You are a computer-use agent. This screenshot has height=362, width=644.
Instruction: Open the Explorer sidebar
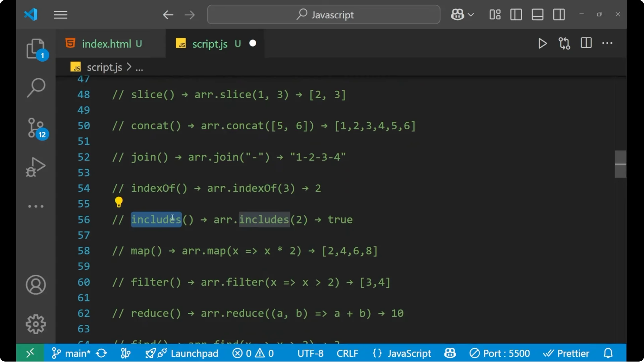[x=36, y=49]
